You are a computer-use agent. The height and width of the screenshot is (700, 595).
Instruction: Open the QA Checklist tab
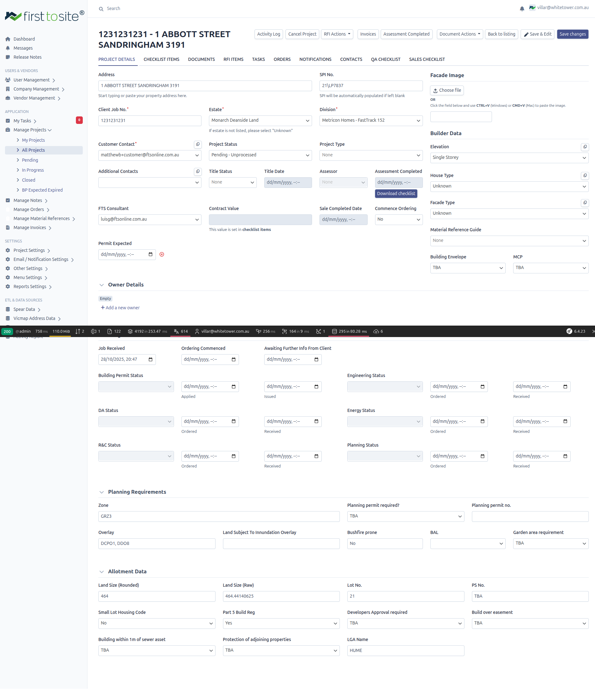[x=385, y=59]
